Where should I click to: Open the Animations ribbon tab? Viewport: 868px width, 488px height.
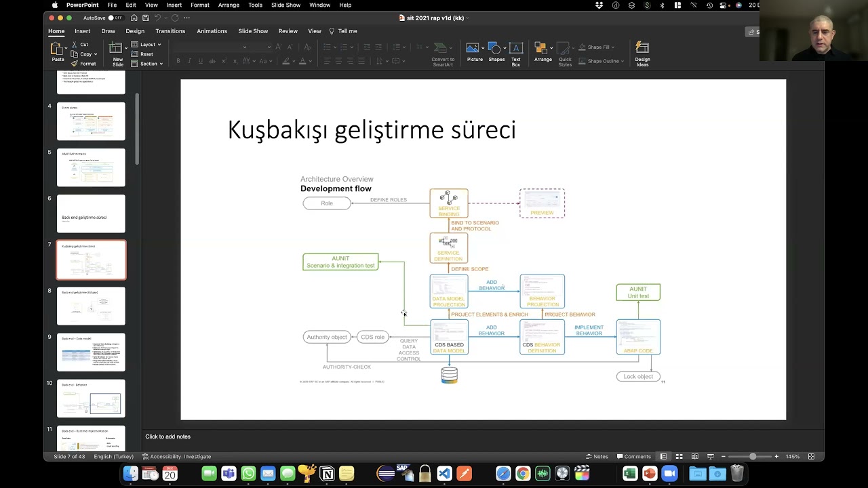tap(212, 31)
